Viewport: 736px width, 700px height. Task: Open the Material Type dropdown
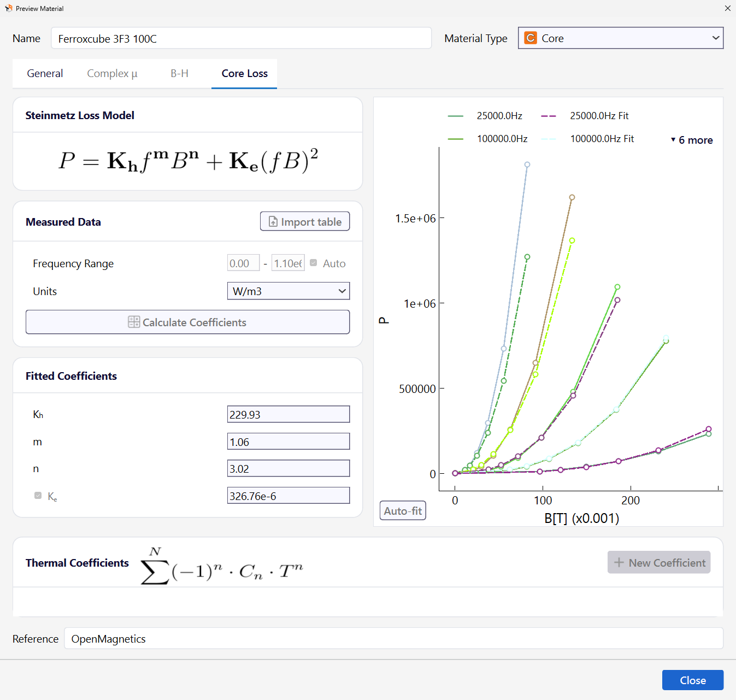coord(621,38)
